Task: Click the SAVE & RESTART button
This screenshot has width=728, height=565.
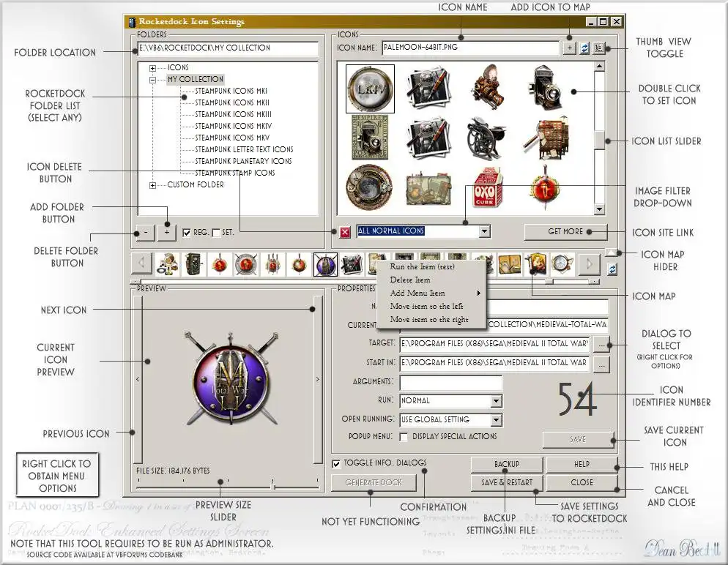Action: click(x=507, y=482)
